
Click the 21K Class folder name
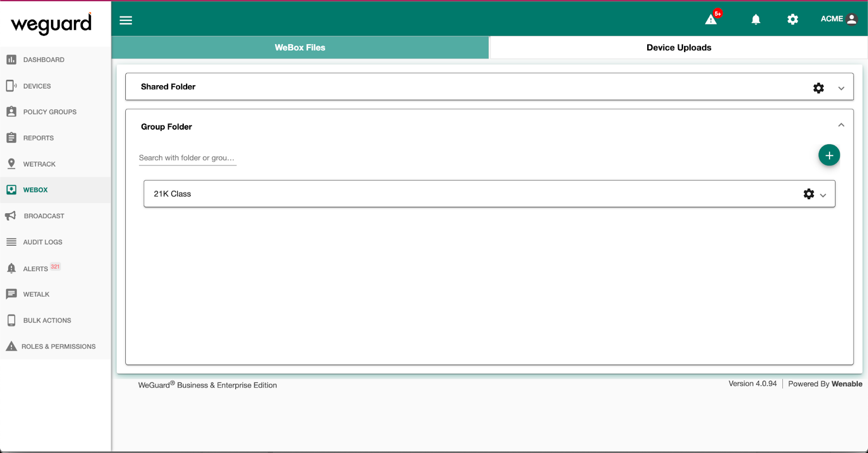pos(173,194)
